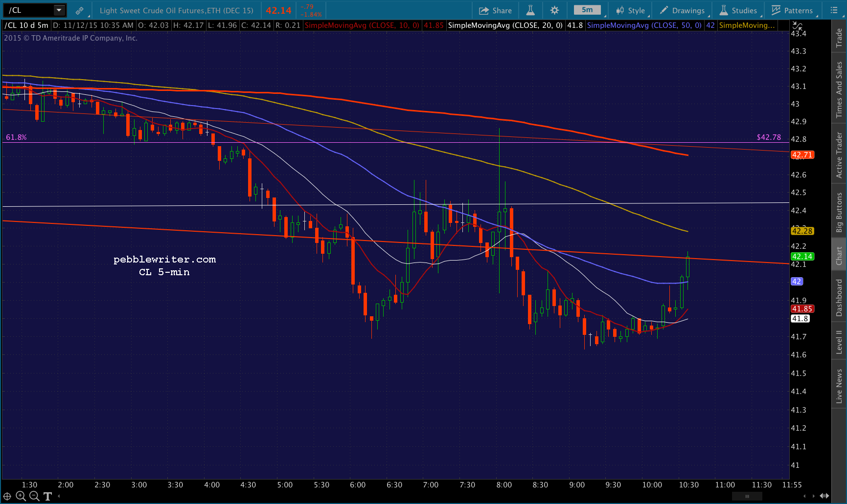Click the H: 42.17 high value
Image resolution: width=847 pixels, height=504 pixels.
point(188,25)
